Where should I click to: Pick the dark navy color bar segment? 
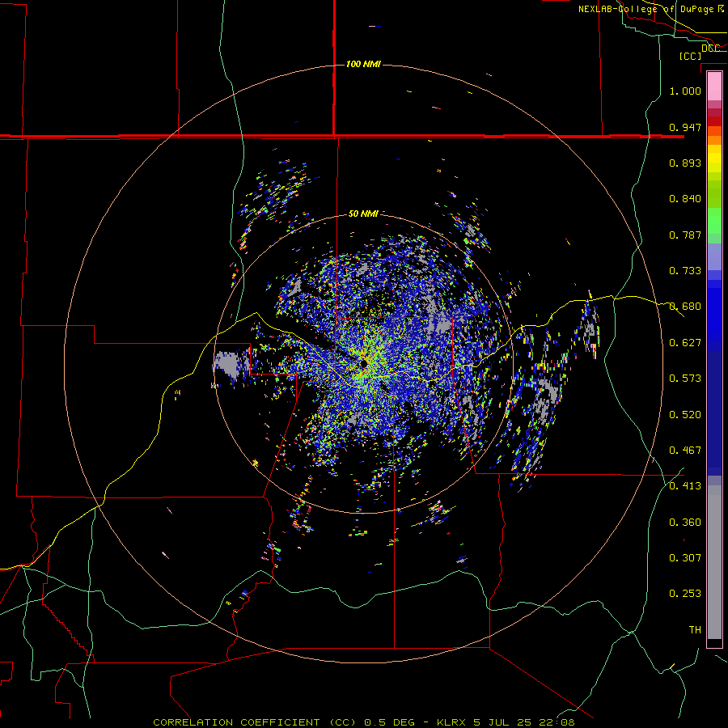click(x=714, y=413)
